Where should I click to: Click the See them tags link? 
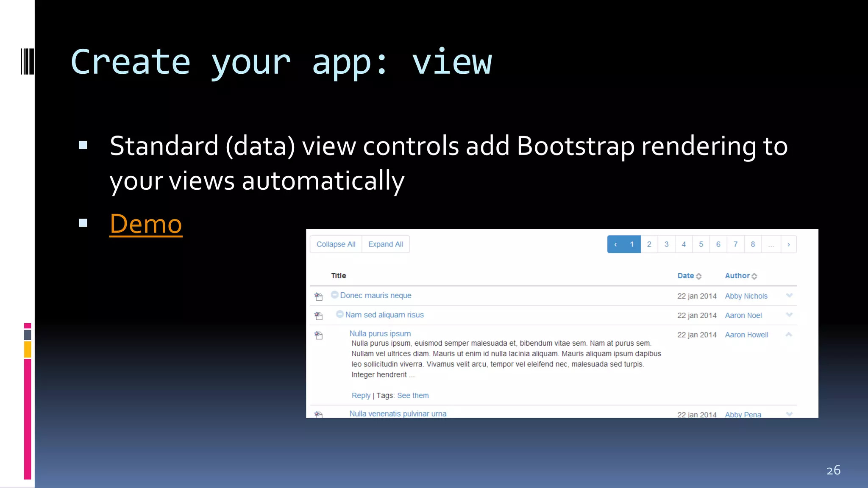413,396
